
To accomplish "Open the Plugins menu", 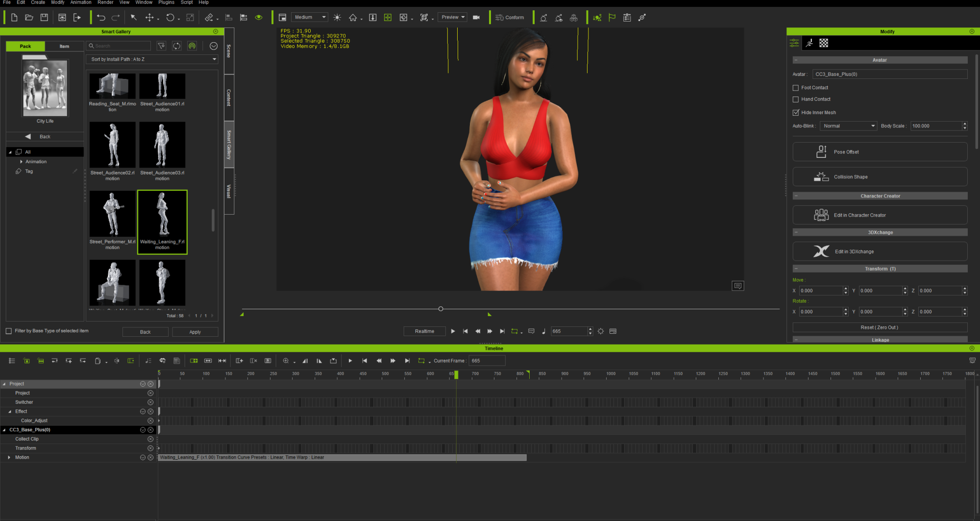I will 166,2.
